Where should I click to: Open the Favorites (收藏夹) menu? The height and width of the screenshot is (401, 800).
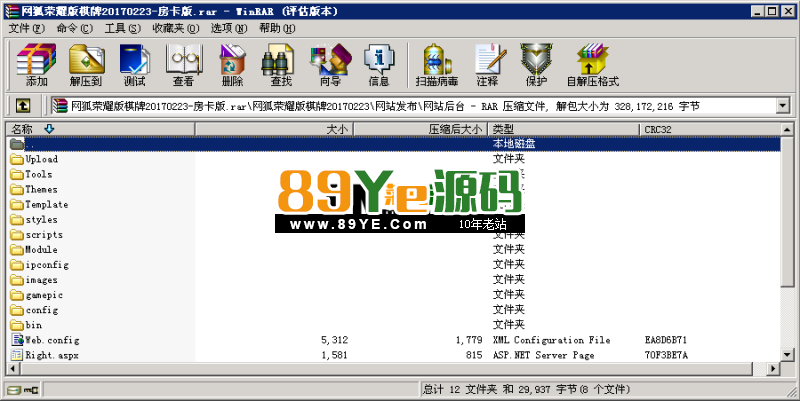(x=176, y=28)
